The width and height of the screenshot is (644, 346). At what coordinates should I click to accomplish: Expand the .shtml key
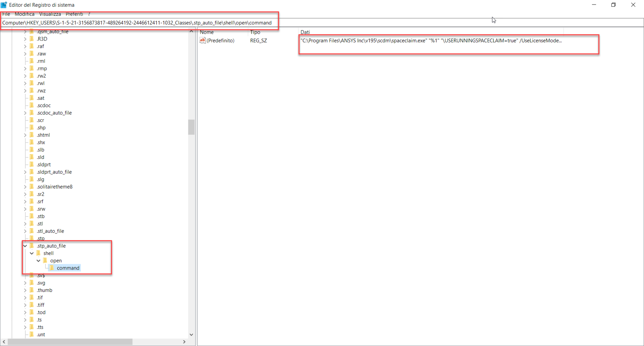(x=25, y=135)
